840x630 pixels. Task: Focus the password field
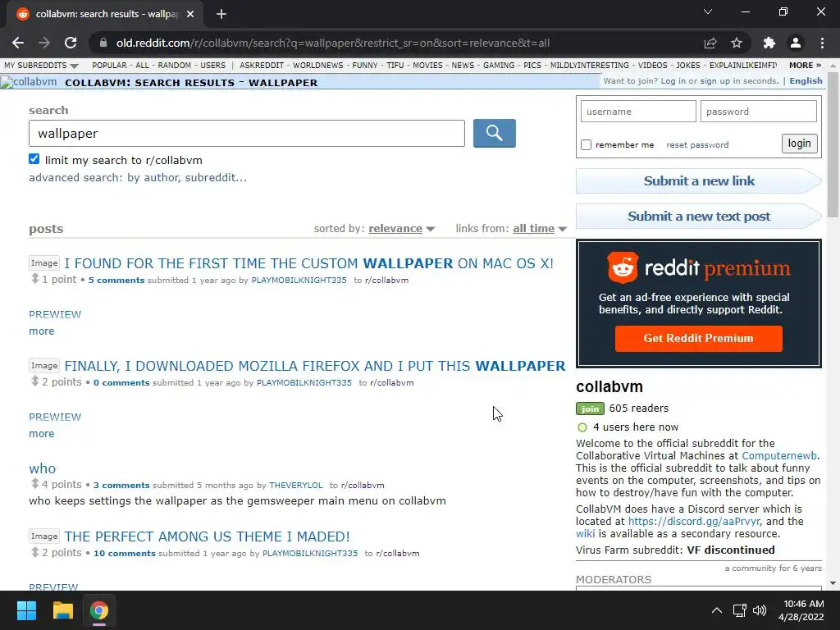point(759,112)
